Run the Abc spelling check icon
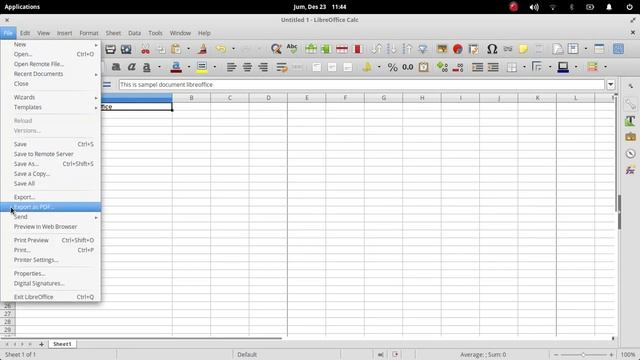Image resolution: width=640 pixels, height=360 pixels. point(292,49)
